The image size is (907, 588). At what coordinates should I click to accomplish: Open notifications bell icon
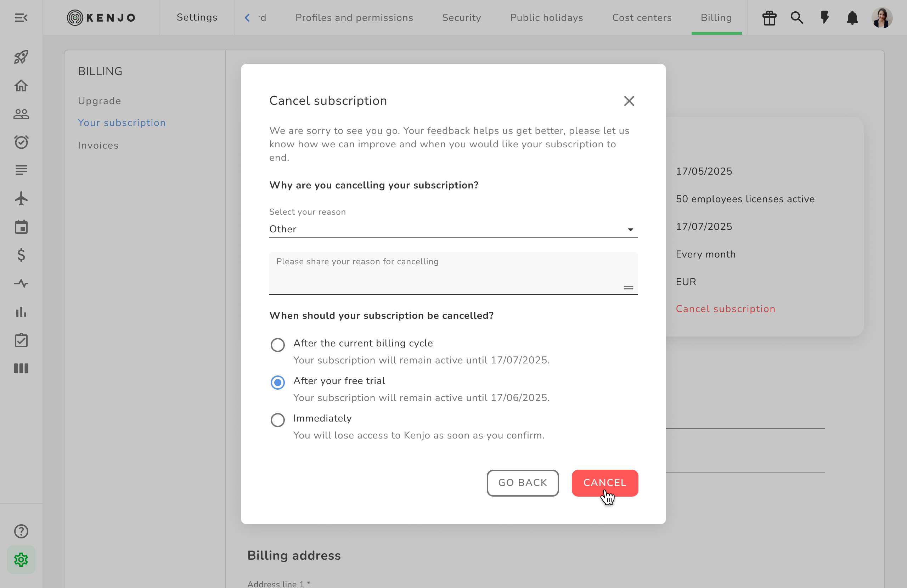tap(852, 17)
